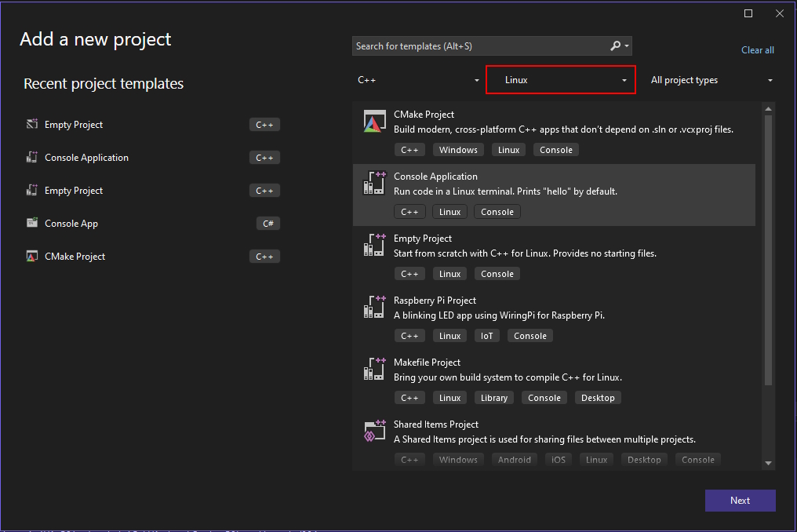Select the Makefile Project template title
The width and height of the screenshot is (797, 532).
pos(427,363)
